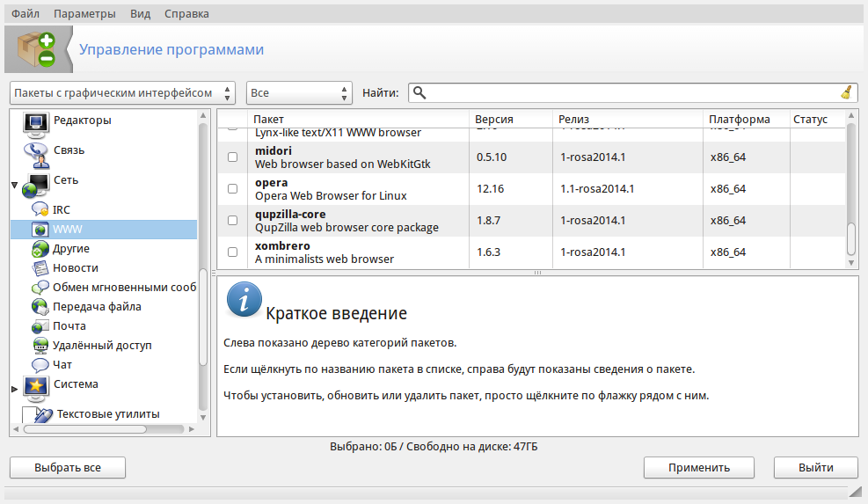Click the remote access (Удалённый доступ) icon
Screen dimensions: 868x504
pos(40,346)
